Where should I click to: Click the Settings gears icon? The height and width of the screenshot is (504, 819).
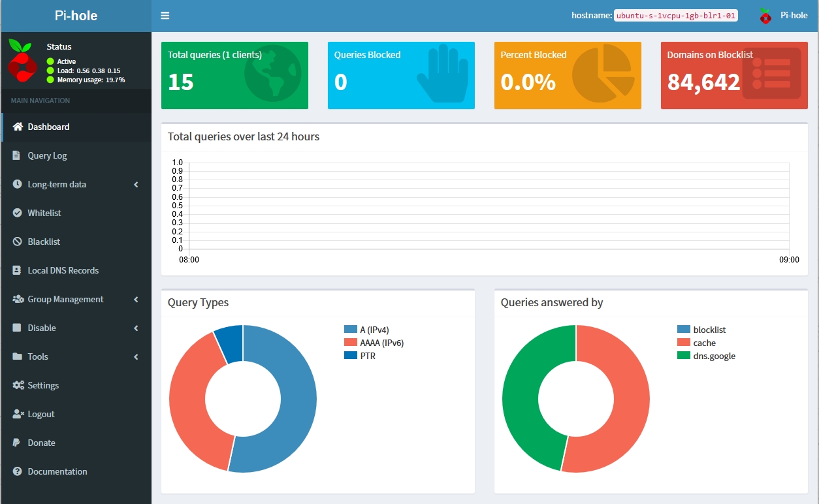[x=18, y=385]
